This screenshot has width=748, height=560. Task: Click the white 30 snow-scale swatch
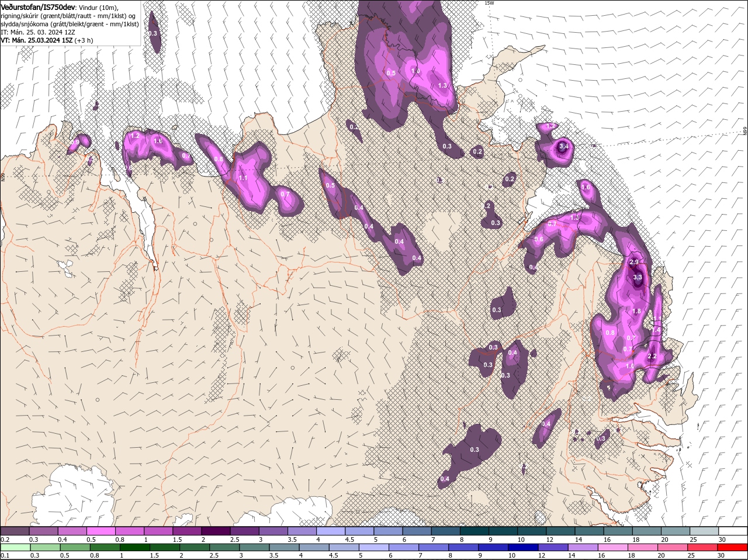(x=732, y=531)
